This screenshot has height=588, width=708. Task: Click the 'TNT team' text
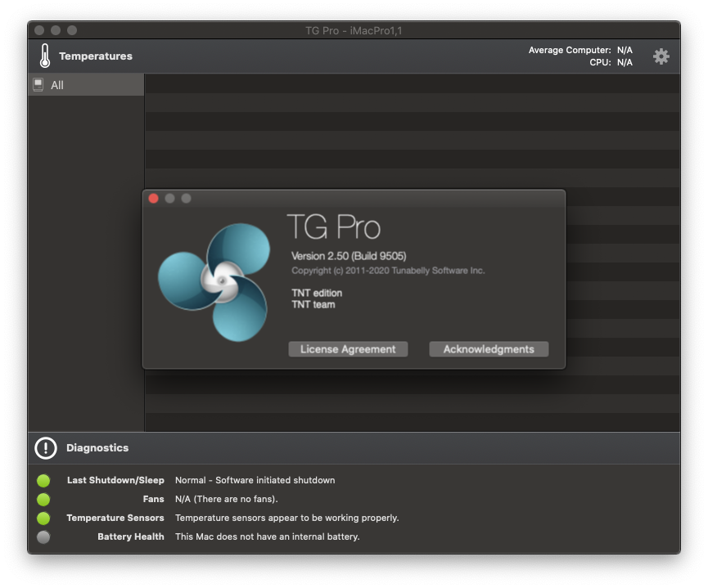[313, 304]
